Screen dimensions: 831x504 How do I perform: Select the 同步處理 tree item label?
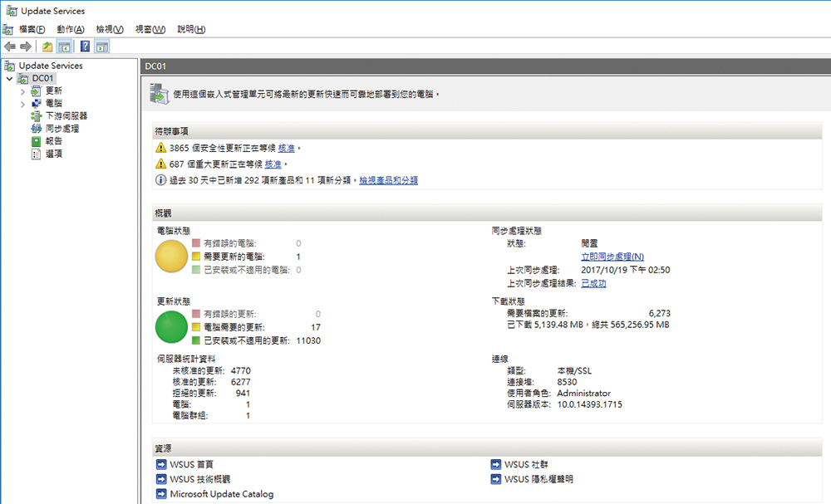coord(62,129)
